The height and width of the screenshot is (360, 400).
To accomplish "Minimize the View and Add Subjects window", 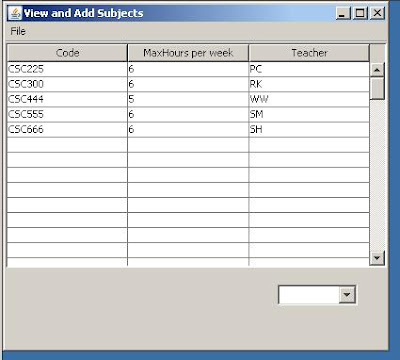I will click(x=343, y=13).
